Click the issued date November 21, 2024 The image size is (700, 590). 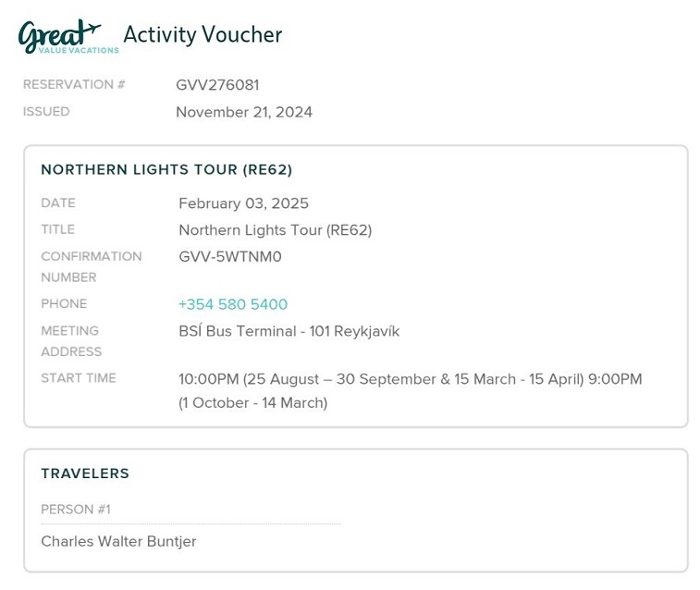[x=244, y=112]
